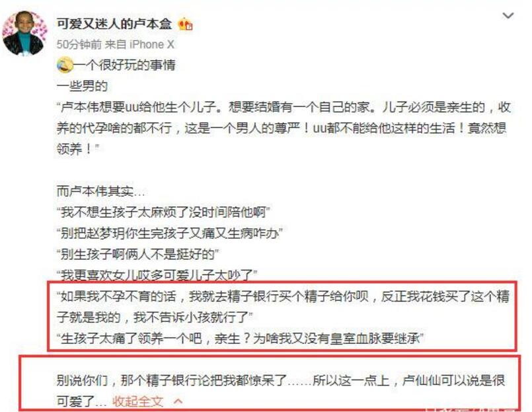Open the post options chevron menu
This screenshot has height=412, width=532.
coord(508,16)
